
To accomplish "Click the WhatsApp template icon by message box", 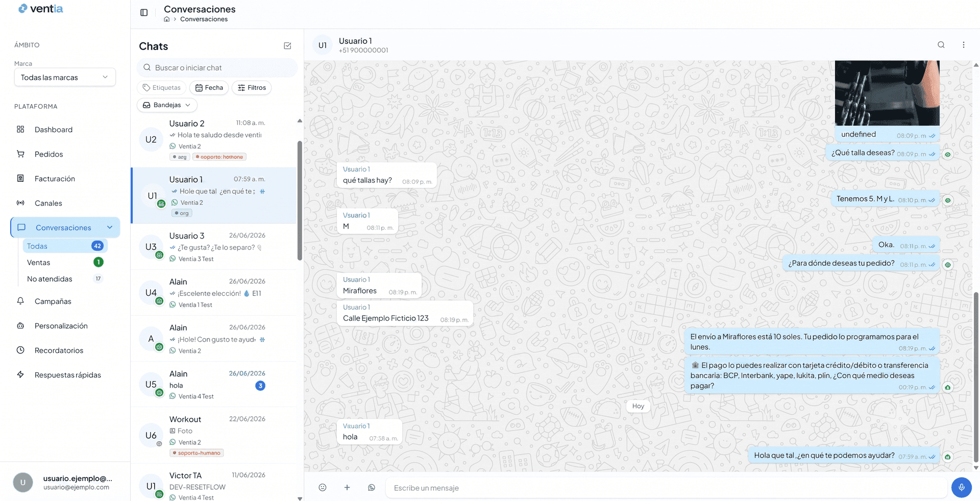I will [372, 488].
